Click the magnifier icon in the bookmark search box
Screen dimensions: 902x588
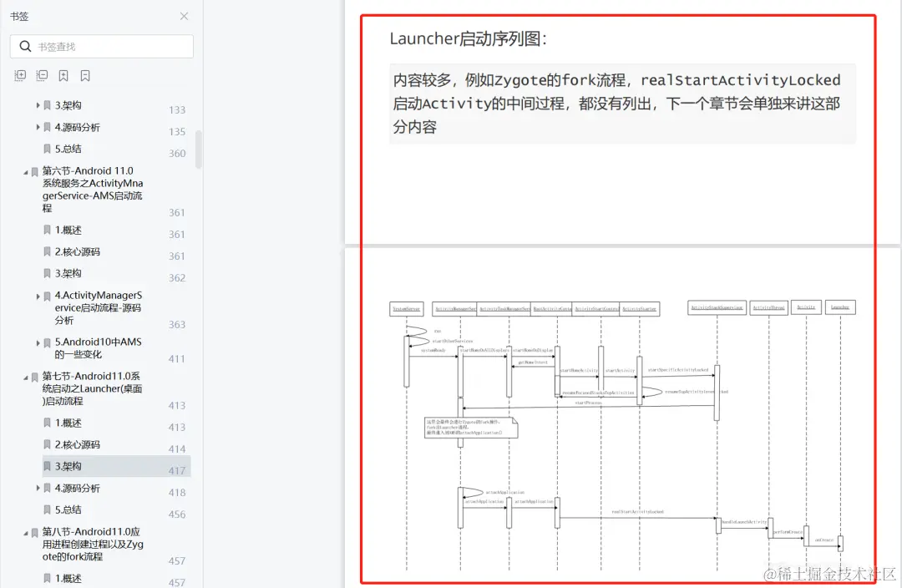pos(25,46)
